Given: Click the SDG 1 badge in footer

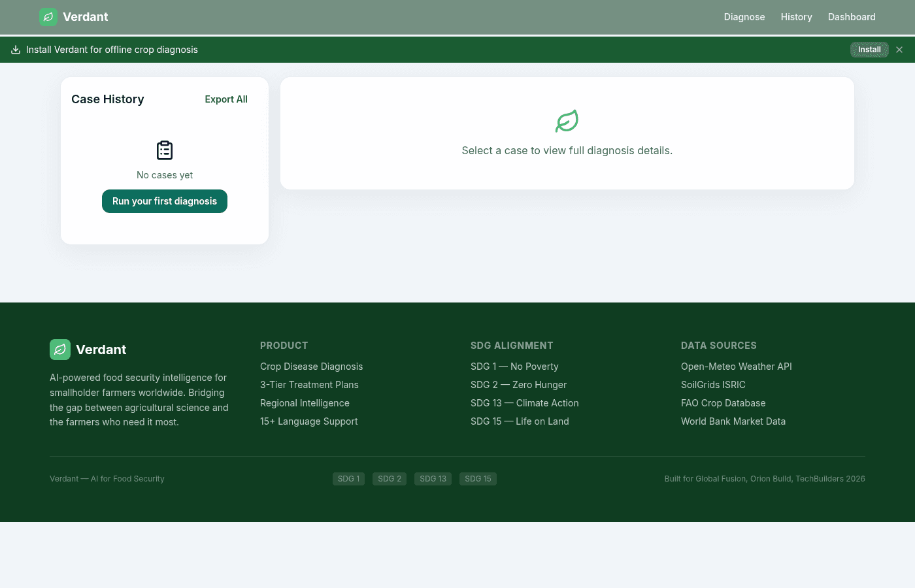Looking at the screenshot, I should point(348,479).
